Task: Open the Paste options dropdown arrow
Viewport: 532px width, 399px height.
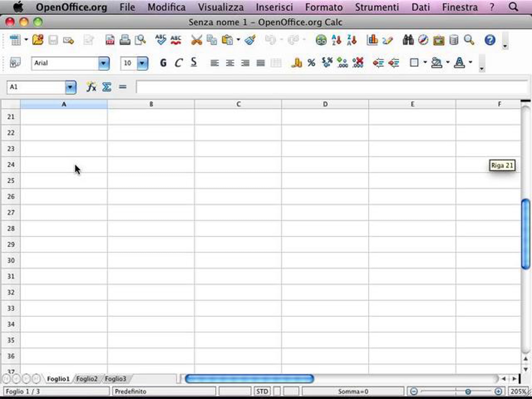Action: (238, 40)
